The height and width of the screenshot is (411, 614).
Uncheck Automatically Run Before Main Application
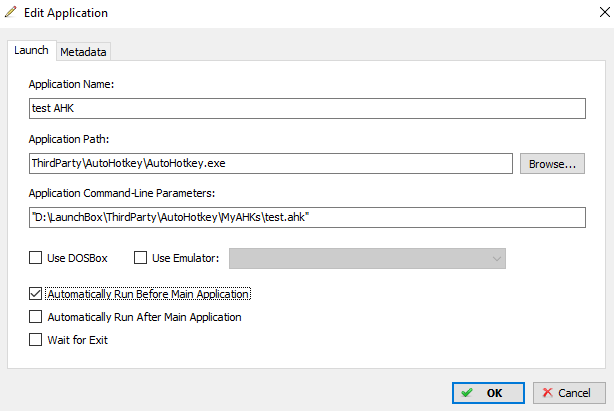click(x=35, y=294)
